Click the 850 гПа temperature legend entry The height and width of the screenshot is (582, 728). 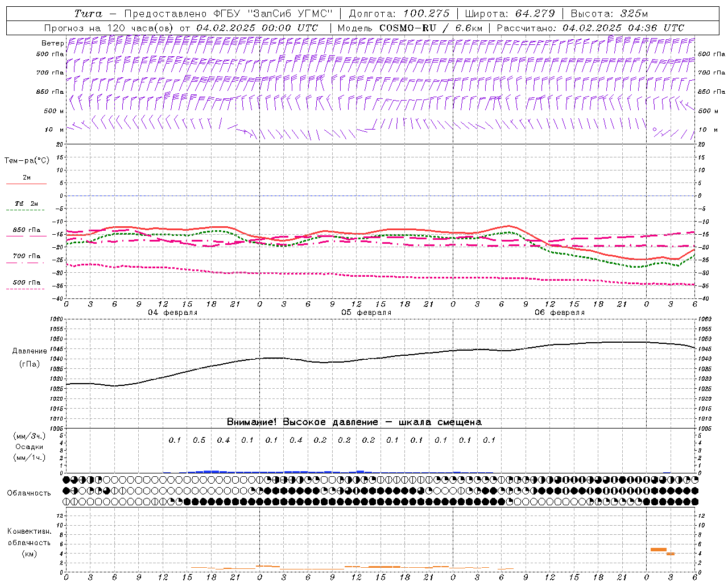click(27, 230)
